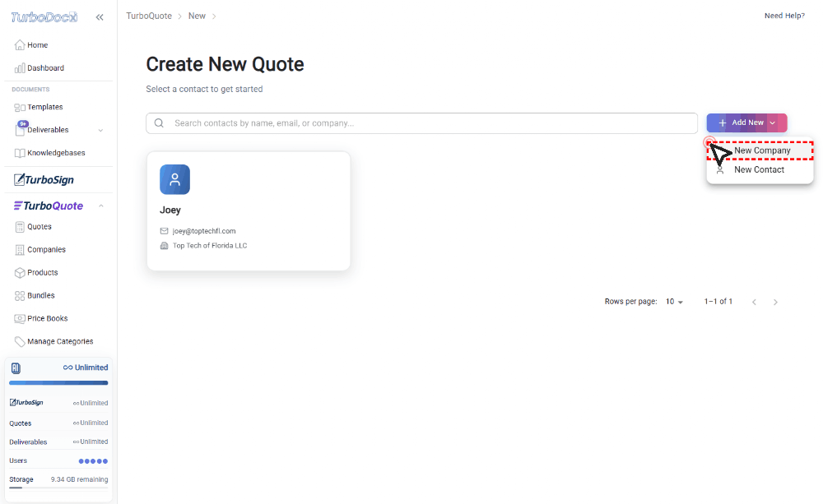Screen dimensions: 823x504
Task: Click the TurboQuote breadcrumb link
Action: click(149, 16)
